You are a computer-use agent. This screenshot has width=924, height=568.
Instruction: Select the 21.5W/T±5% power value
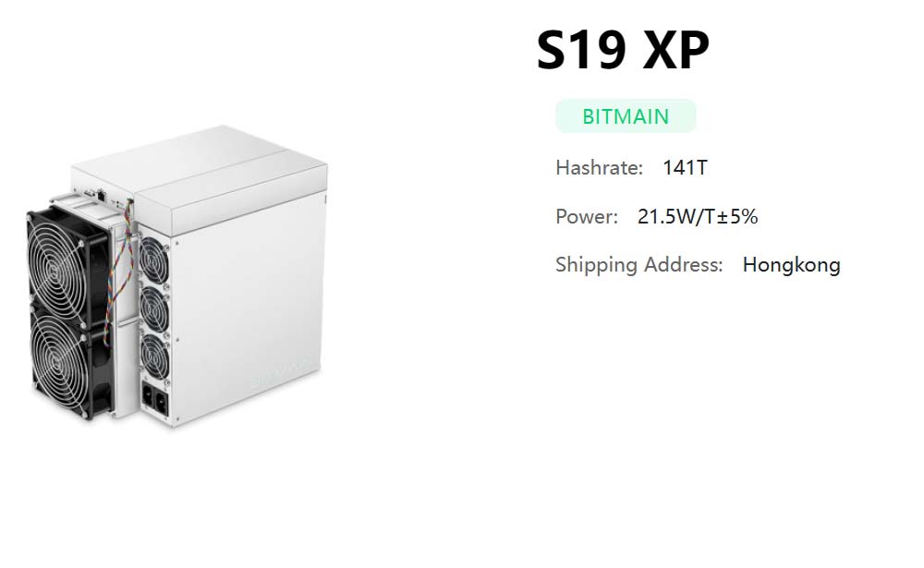click(x=698, y=217)
